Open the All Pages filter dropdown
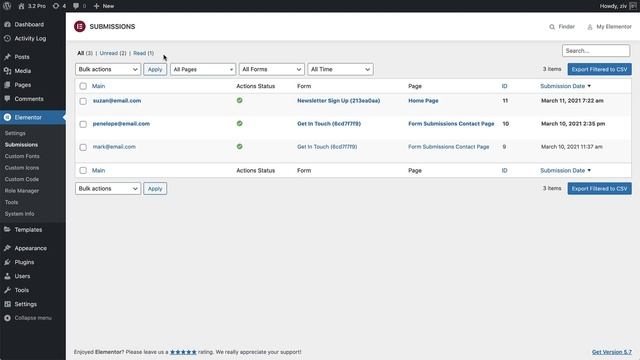Image resolution: width=640 pixels, height=360 pixels. [x=203, y=69]
